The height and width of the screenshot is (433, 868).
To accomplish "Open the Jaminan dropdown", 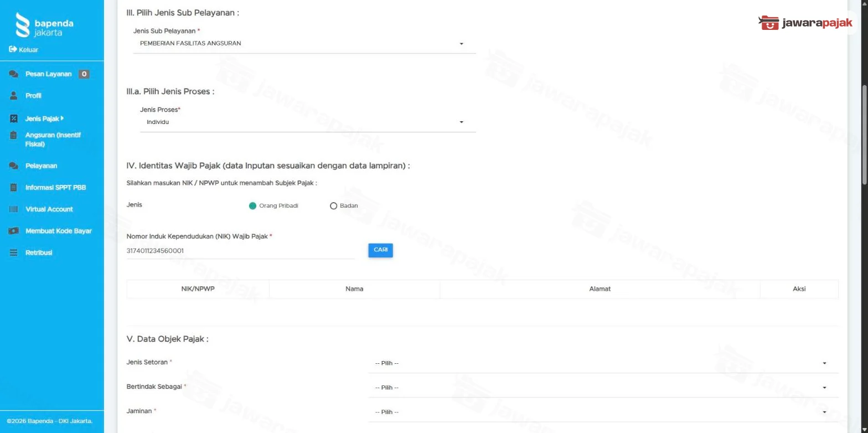I will coord(603,412).
